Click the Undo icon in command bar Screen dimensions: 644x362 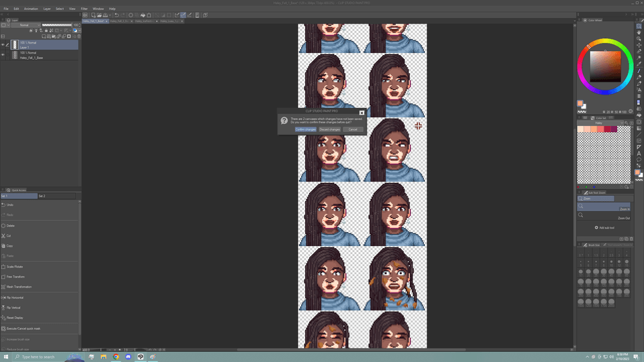click(117, 15)
